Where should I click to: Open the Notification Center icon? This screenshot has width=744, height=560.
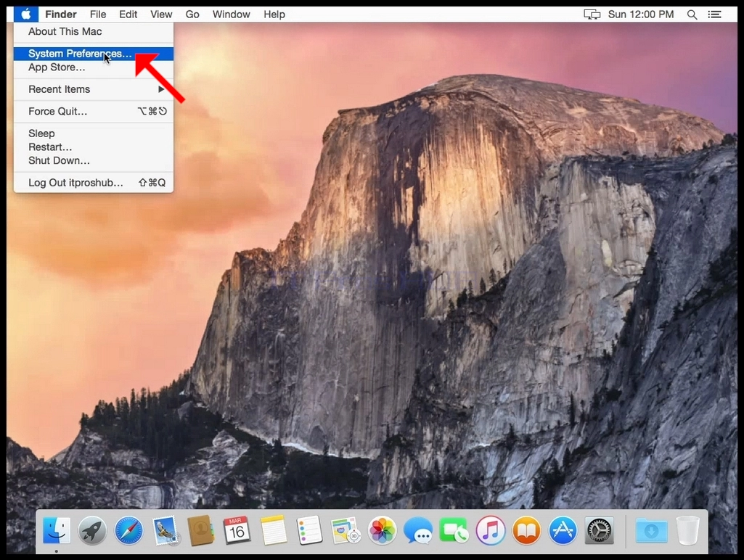(714, 15)
